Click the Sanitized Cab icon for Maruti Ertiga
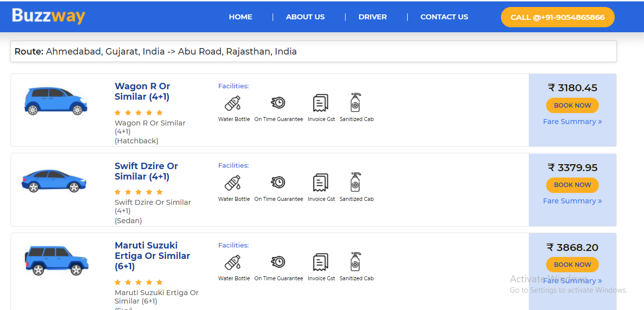The width and height of the screenshot is (644, 310). point(356,262)
